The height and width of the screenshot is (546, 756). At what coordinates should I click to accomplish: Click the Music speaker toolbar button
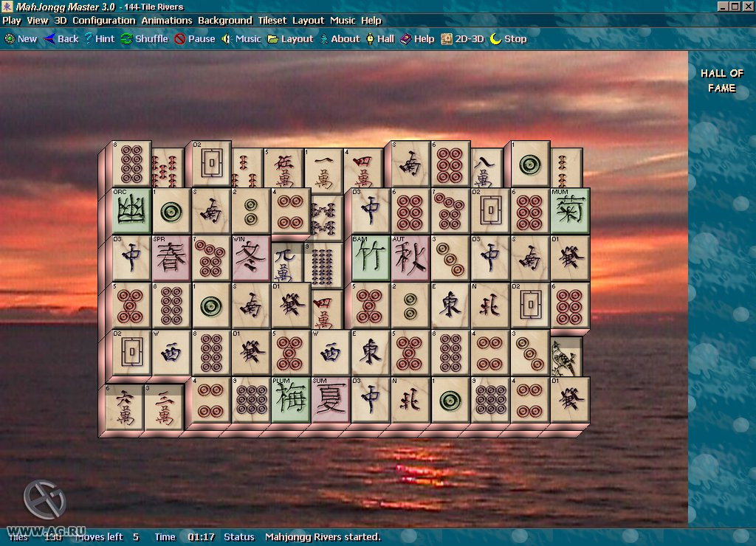(241, 39)
